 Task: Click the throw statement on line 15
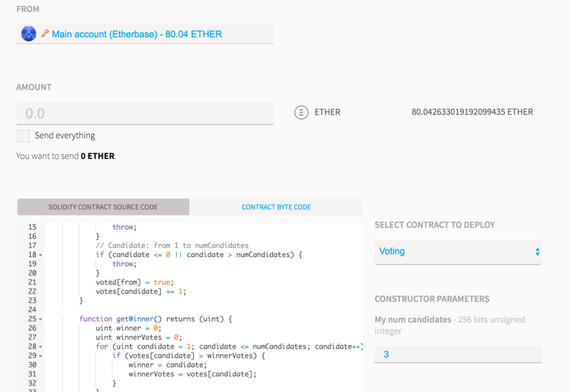[124, 227]
